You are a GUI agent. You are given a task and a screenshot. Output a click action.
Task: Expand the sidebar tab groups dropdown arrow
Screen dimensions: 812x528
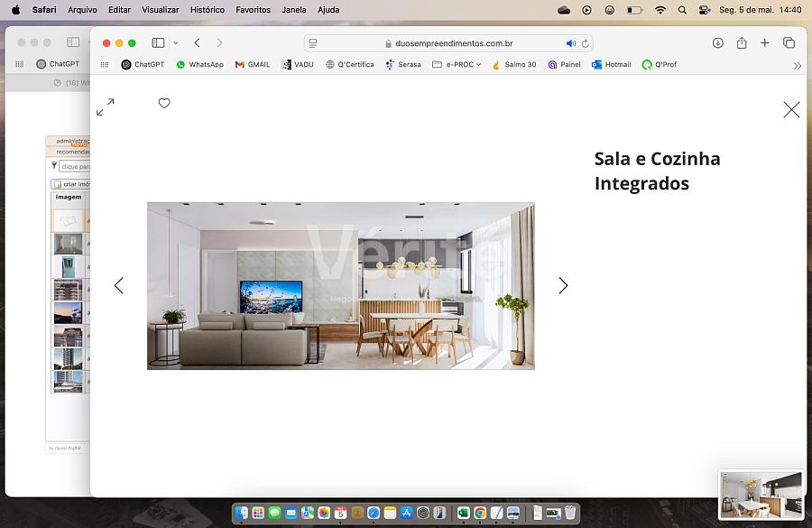coord(175,42)
